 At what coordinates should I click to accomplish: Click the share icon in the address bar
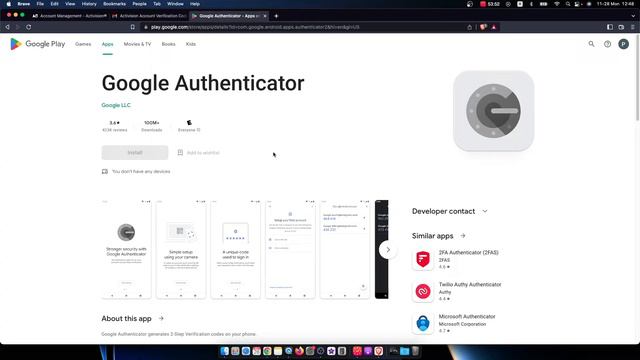(469, 27)
